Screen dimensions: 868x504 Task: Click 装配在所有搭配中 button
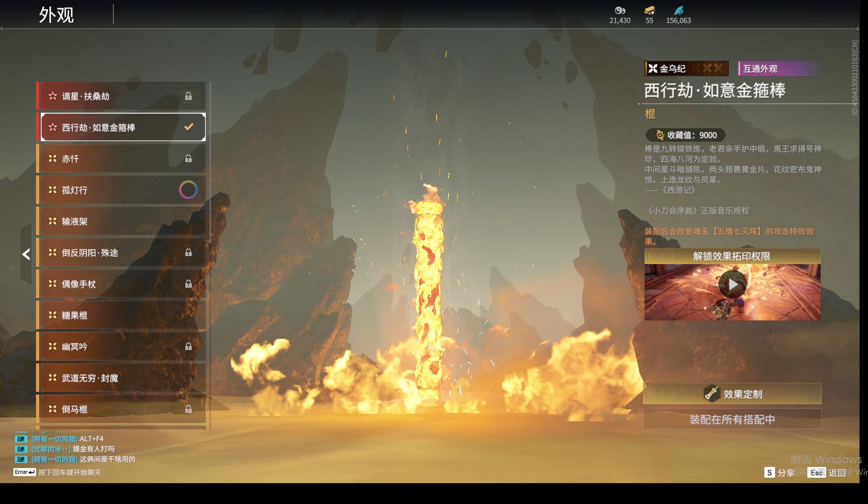pyautogui.click(x=732, y=419)
